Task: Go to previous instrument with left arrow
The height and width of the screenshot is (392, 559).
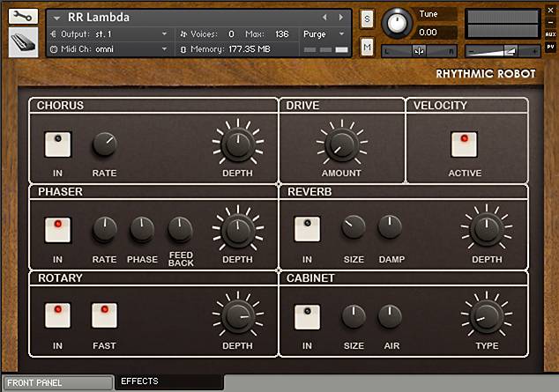Action: point(324,17)
